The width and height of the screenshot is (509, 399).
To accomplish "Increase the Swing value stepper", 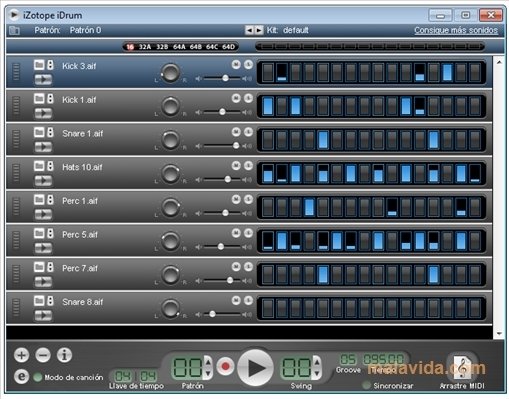I will point(317,362).
